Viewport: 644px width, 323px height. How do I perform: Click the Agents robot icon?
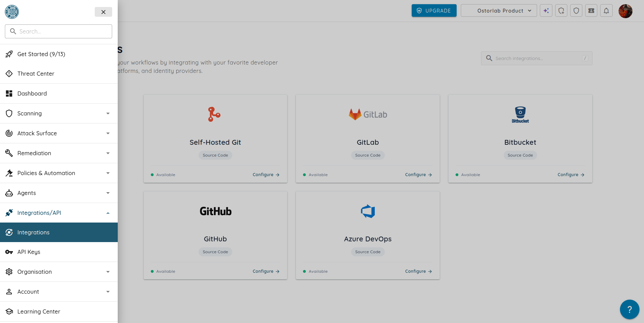coord(9,193)
